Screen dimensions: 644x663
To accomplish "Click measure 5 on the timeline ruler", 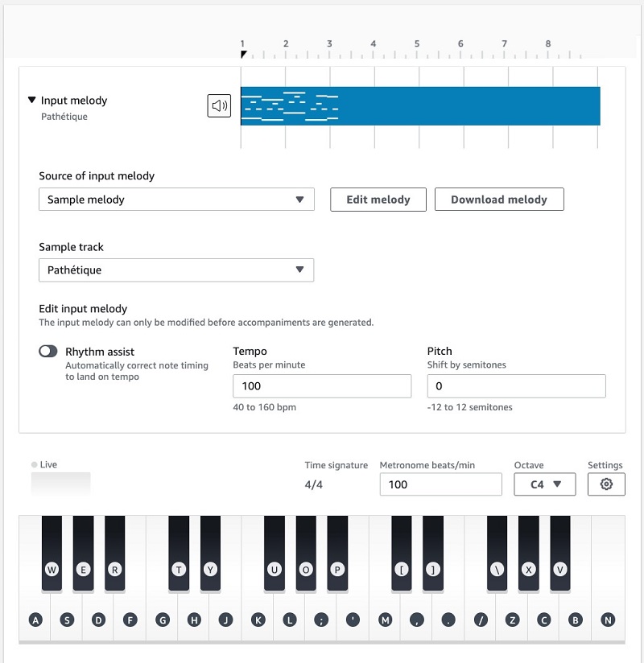I will point(417,48).
